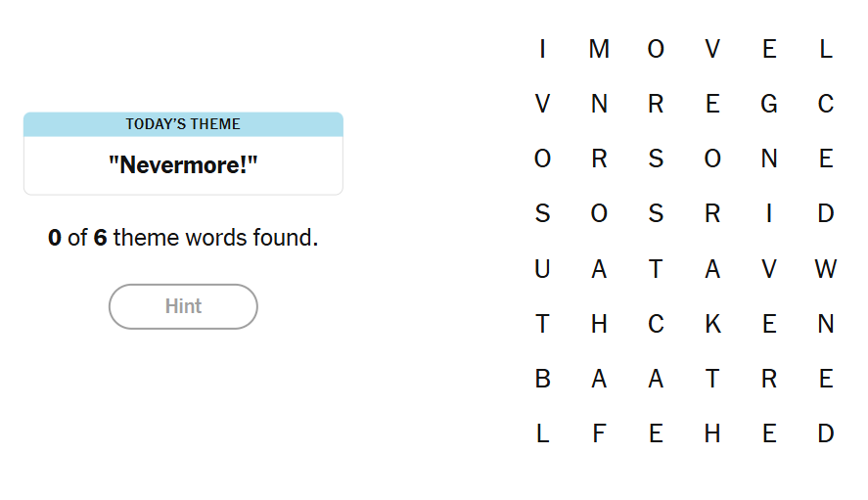The height and width of the screenshot is (500, 868).
Task: Select the letter M in the grid
Action: coord(599,49)
